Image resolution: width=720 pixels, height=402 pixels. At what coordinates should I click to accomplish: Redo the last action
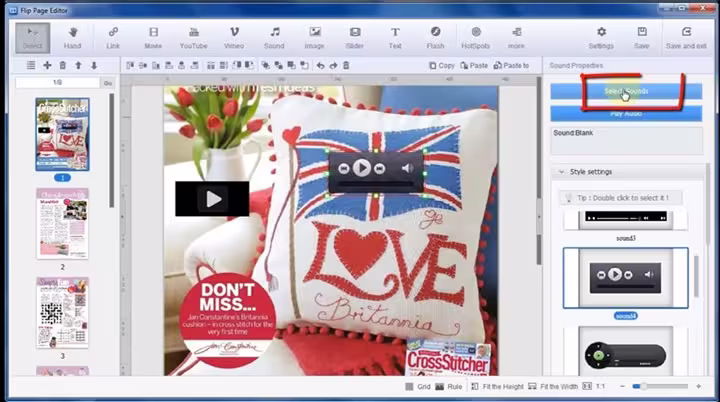click(x=333, y=66)
